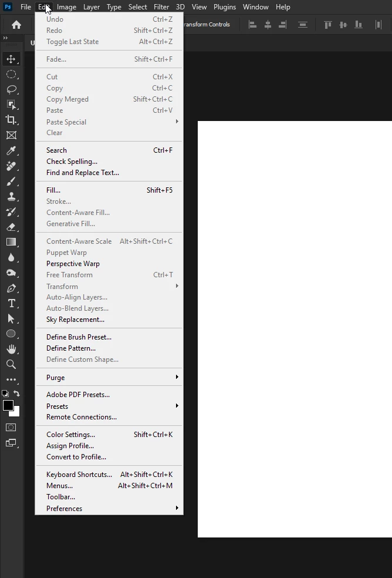This screenshot has height=578, width=392.
Task: Choose Find and Replace Text
Action: click(109, 173)
